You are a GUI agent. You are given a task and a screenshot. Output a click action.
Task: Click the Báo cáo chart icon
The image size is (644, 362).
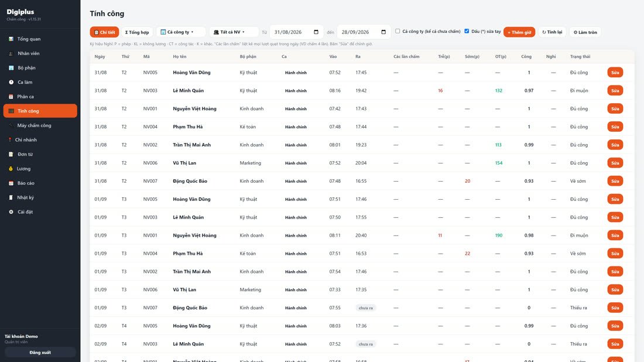pyautogui.click(x=11, y=183)
